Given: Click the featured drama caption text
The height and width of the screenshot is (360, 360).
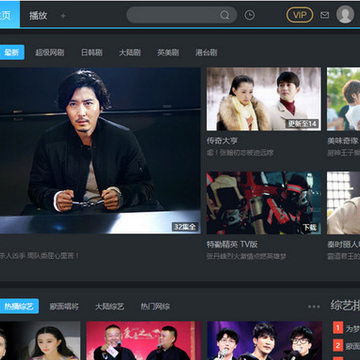Looking at the screenshot, I should (40, 256).
